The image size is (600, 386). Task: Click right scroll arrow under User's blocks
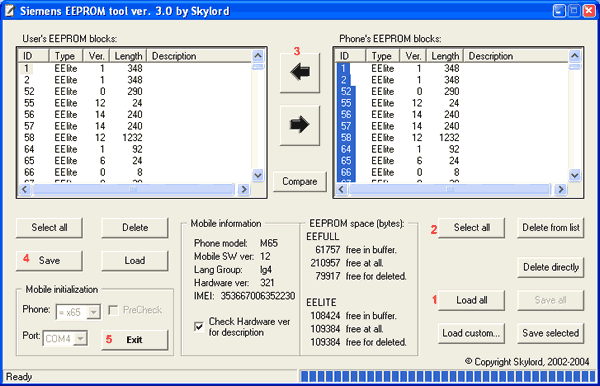pos(243,189)
